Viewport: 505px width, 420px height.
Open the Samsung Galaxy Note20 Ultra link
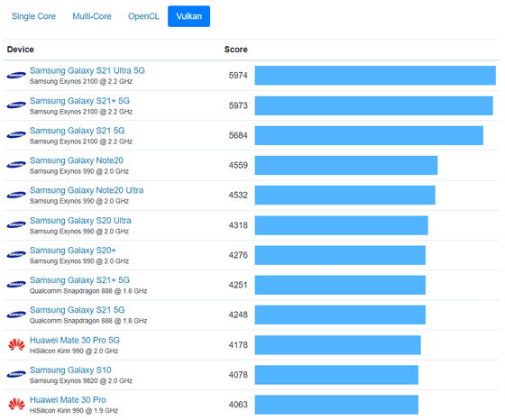pyautogui.click(x=87, y=190)
